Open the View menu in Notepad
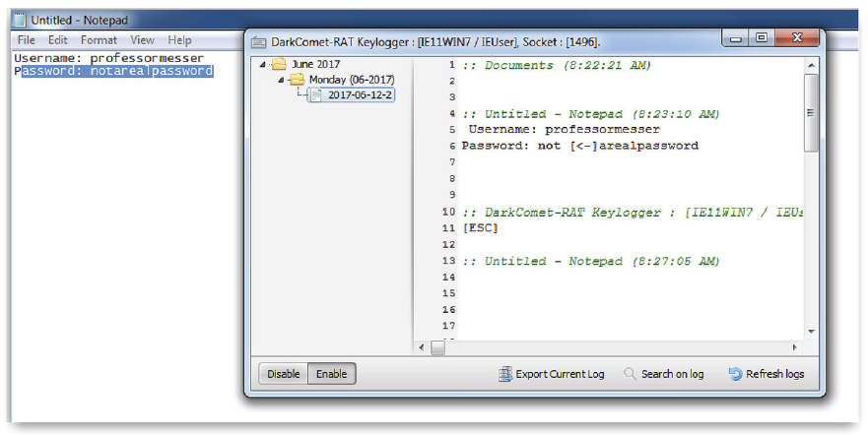Screen dimensions: 868x435 point(142,39)
